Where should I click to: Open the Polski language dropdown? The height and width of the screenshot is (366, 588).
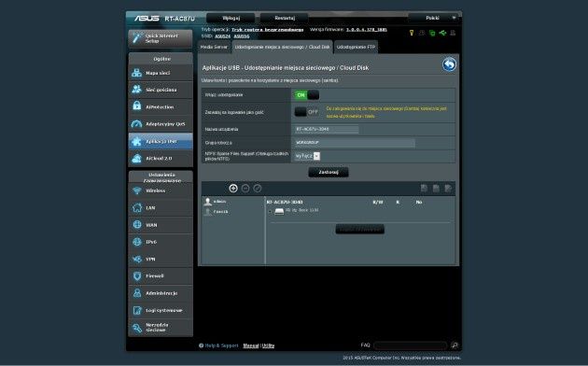[x=433, y=18]
